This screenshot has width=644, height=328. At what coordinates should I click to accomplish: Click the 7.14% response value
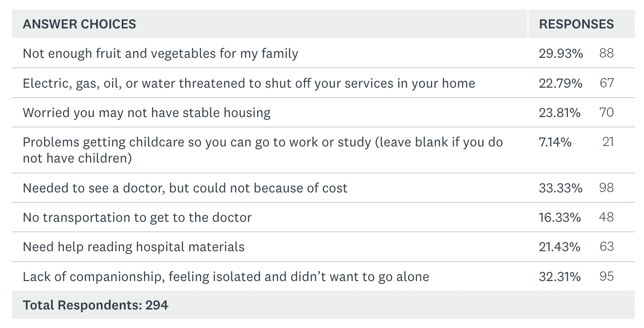point(555,142)
